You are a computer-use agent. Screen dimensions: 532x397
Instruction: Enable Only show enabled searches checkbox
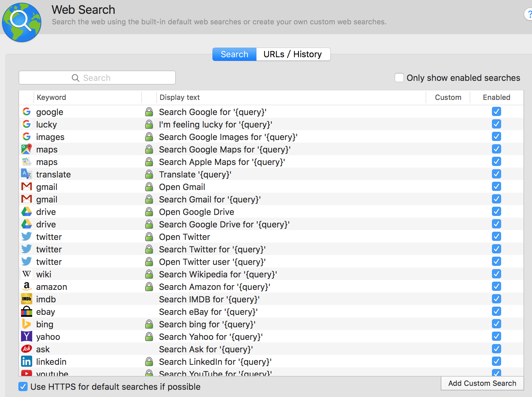coord(399,78)
